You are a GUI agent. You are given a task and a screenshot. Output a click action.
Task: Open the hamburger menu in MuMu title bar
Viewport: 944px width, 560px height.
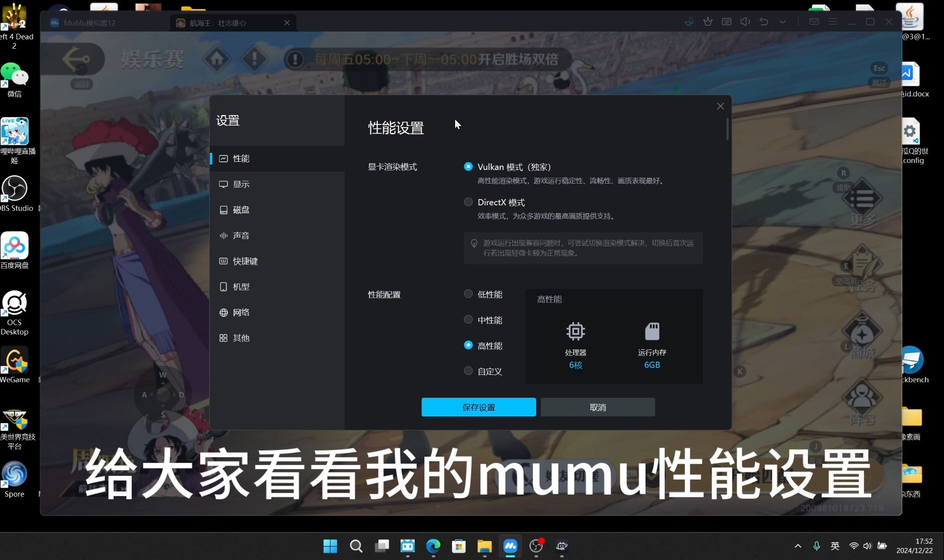[x=832, y=21]
